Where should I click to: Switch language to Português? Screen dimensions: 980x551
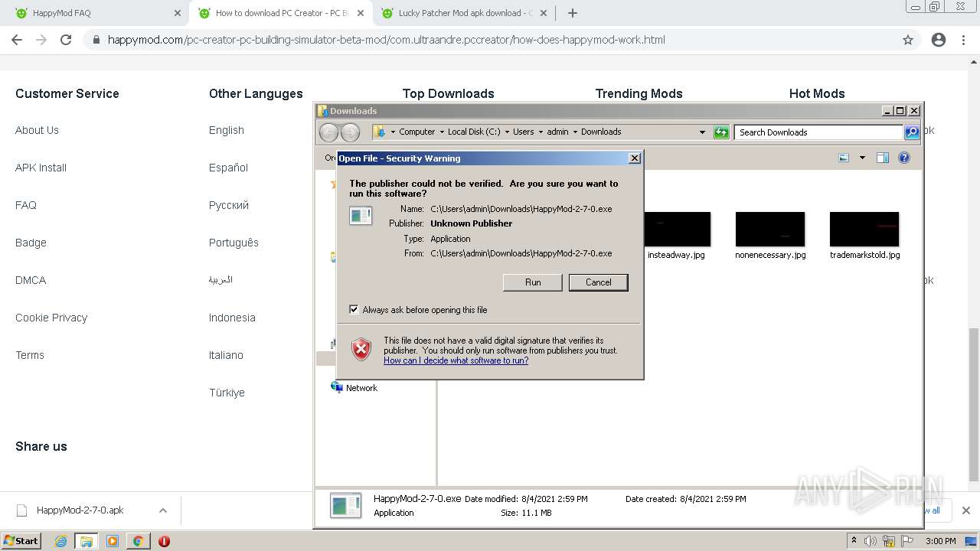click(x=234, y=243)
